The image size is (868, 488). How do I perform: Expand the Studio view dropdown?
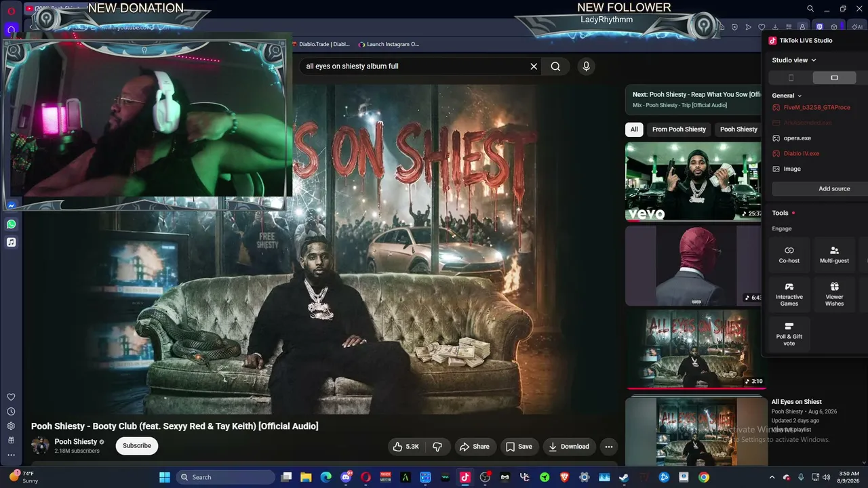point(794,60)
